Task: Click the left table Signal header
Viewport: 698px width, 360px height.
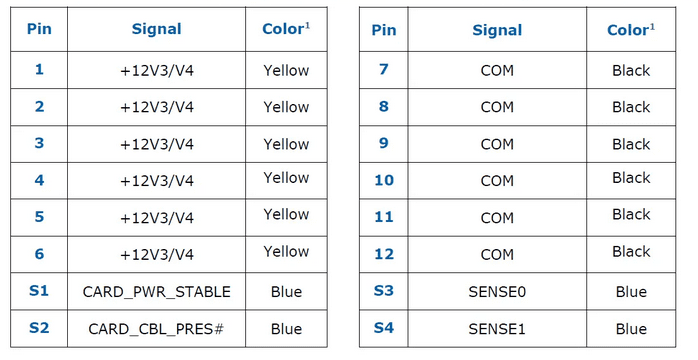Action: (156, 29)
